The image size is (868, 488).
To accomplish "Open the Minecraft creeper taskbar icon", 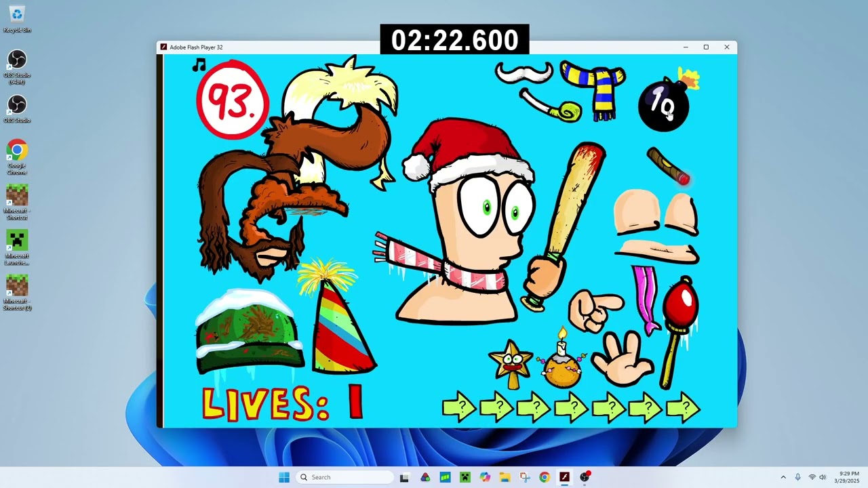I will coord(465,477).
